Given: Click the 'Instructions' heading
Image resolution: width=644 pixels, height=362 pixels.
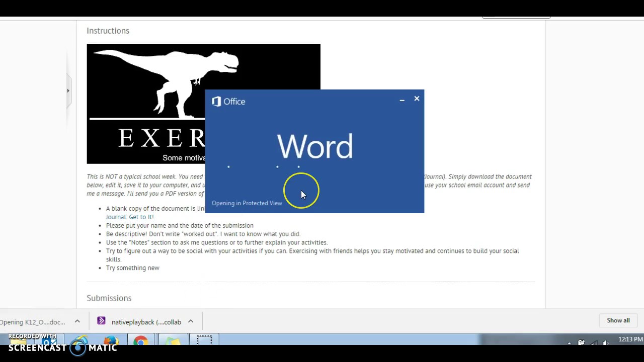Looking at the screenshot, I should [108, 31].
